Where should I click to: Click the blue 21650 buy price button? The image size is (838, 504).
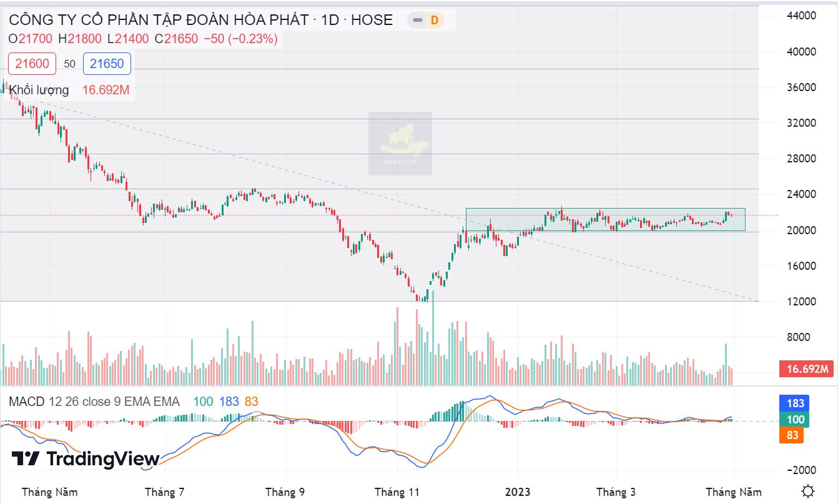[x=107, y=64]
